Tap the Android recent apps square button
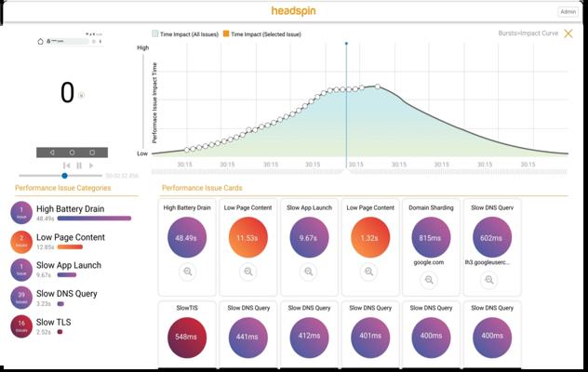 [92, 153]
